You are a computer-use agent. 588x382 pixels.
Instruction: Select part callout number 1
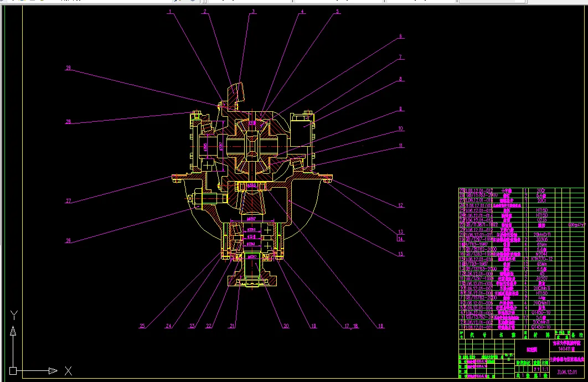(x=170, y=12)
